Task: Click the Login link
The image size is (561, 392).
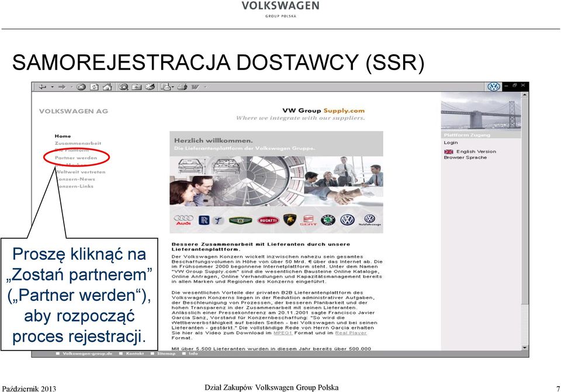Action: (x=451, y=143)
